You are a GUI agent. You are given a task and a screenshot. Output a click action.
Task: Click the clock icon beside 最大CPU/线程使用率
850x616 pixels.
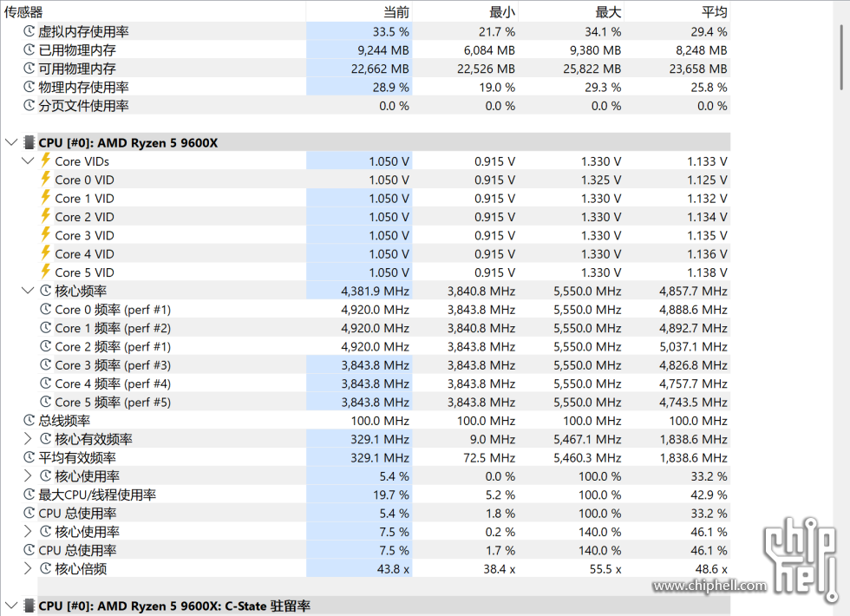[29, 495]
